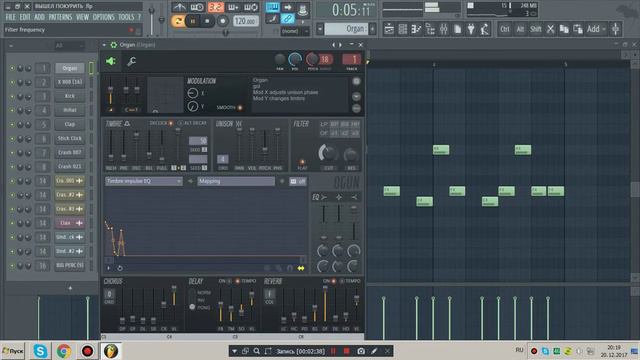
Task: Select the Stick Click channel button
Action: pos(69,138)
